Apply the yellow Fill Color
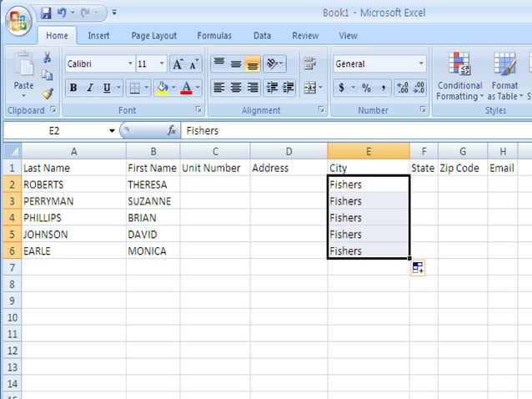 point(162,88)
